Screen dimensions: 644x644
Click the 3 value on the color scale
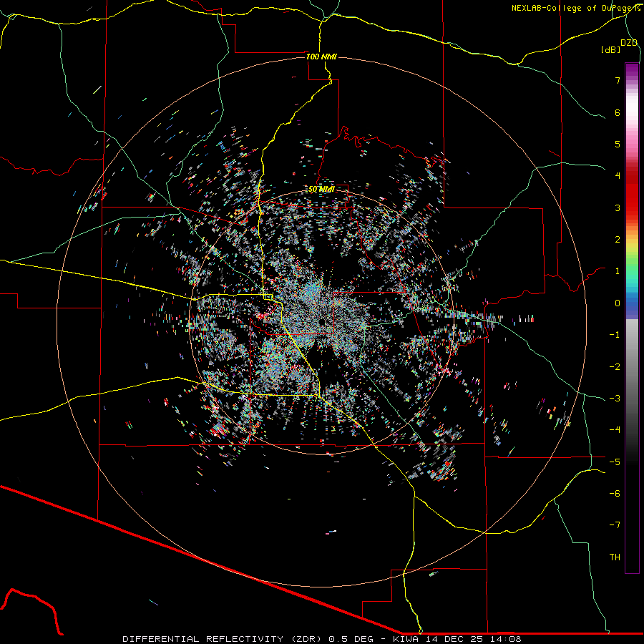pos(618,208)
